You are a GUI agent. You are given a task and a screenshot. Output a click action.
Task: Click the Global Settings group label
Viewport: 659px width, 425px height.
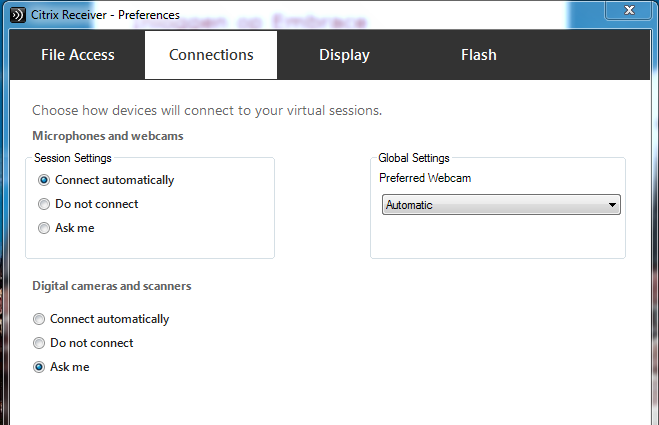click(414, 158)
